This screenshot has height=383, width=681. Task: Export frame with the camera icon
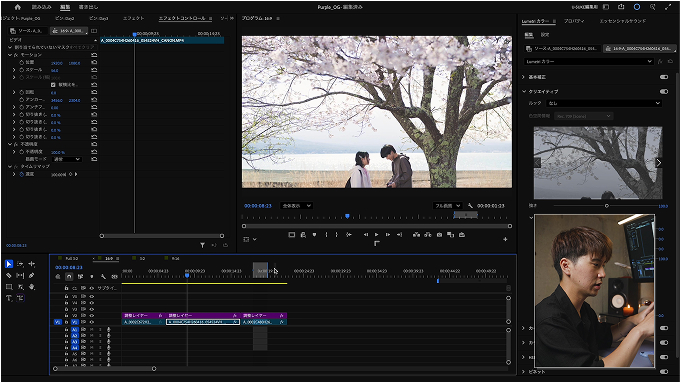click(x=440, y=234)
